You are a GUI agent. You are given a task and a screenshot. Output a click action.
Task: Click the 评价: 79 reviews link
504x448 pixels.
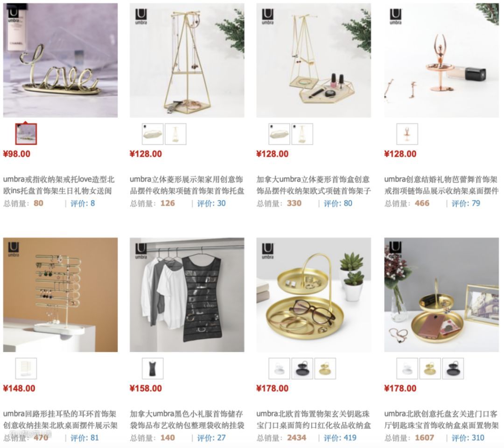tap(466, 203)
